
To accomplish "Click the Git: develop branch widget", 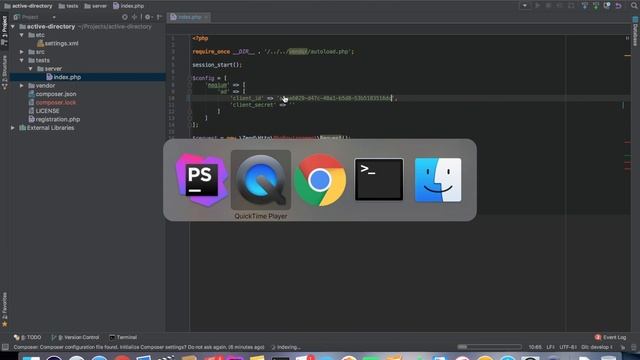I will coord(597,347).
